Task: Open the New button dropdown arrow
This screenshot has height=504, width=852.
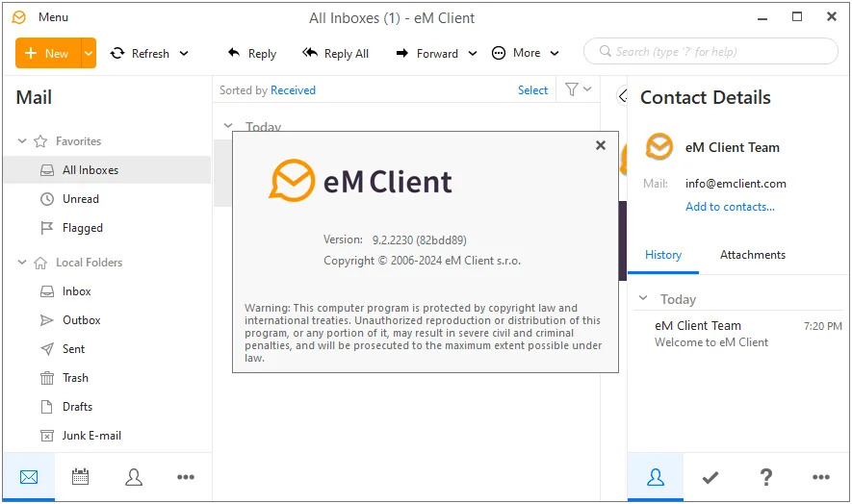Action: point(89,53)
